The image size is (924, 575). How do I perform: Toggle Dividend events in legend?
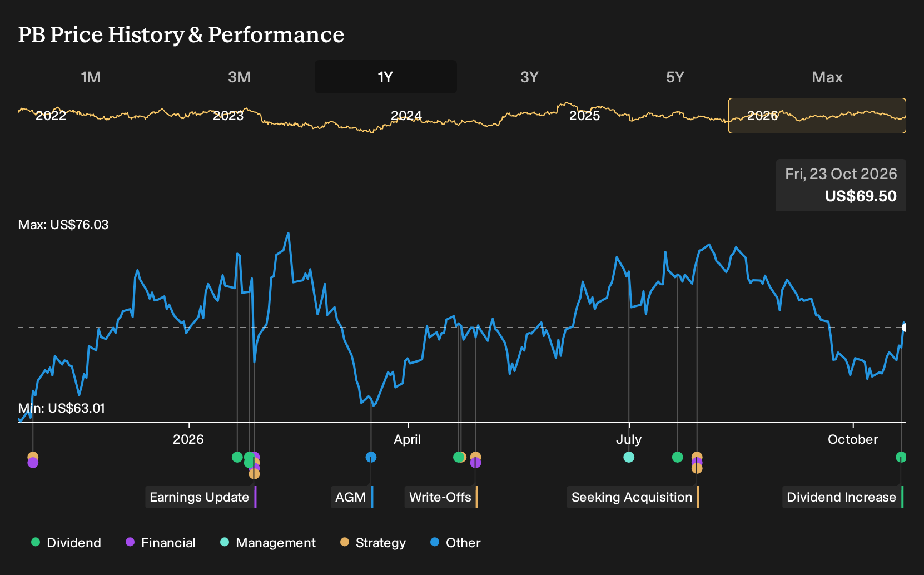[x=66, y=543]
